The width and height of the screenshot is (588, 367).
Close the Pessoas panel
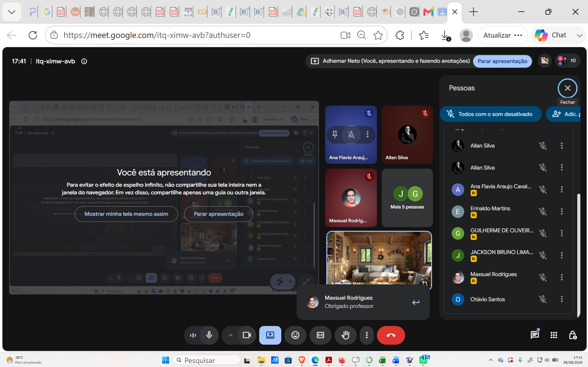pyautogui.click(x=567, y=88)
